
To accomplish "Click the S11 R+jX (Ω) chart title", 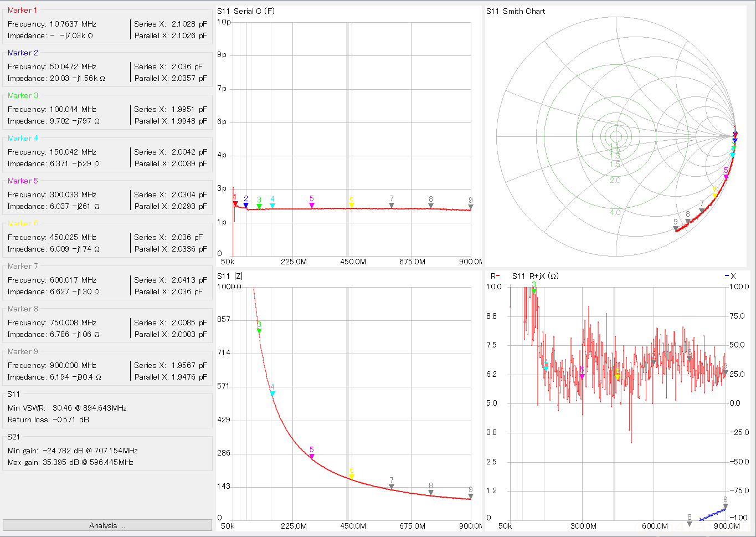I will (535, 275).
